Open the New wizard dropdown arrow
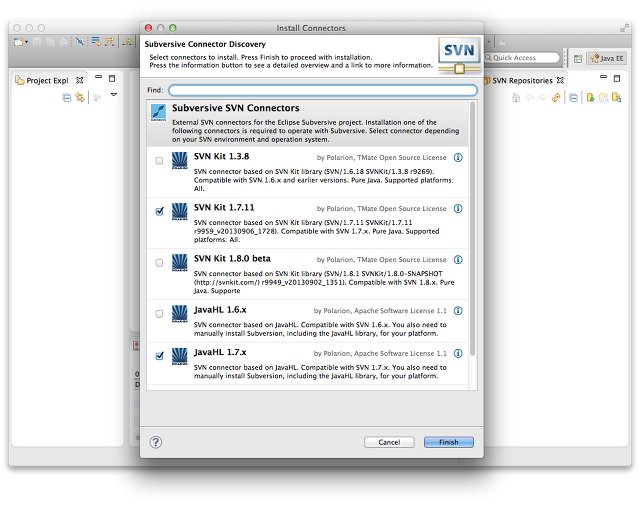 click(27, 42)
